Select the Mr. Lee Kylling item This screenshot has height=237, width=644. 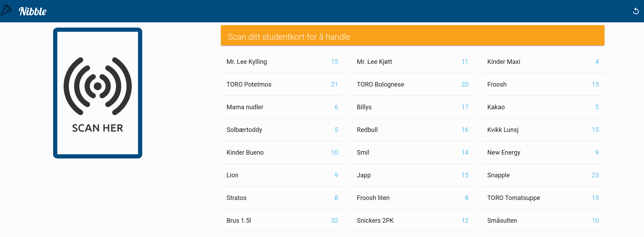(x=282, y=62)
